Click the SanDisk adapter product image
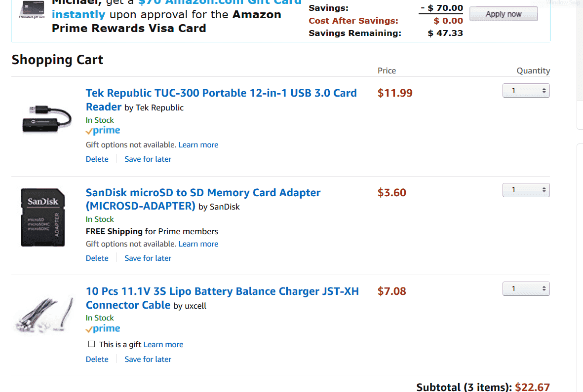The height and width of the screenshot is (392, 583). 43,217
